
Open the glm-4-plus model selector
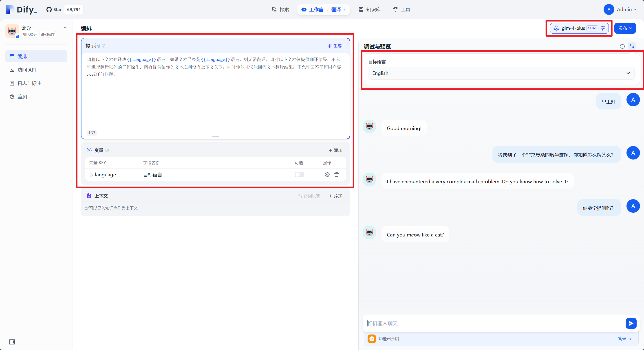tap(573, 28)
